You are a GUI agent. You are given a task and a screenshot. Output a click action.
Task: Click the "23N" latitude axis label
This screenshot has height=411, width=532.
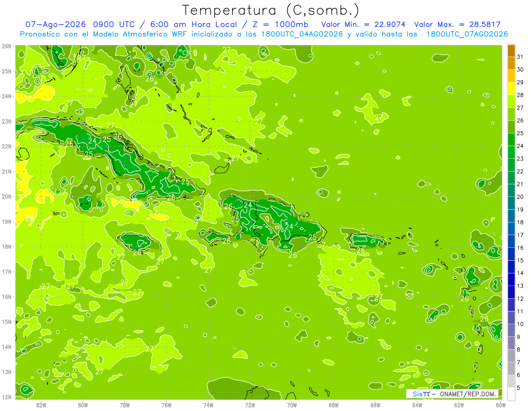(7, 121)
